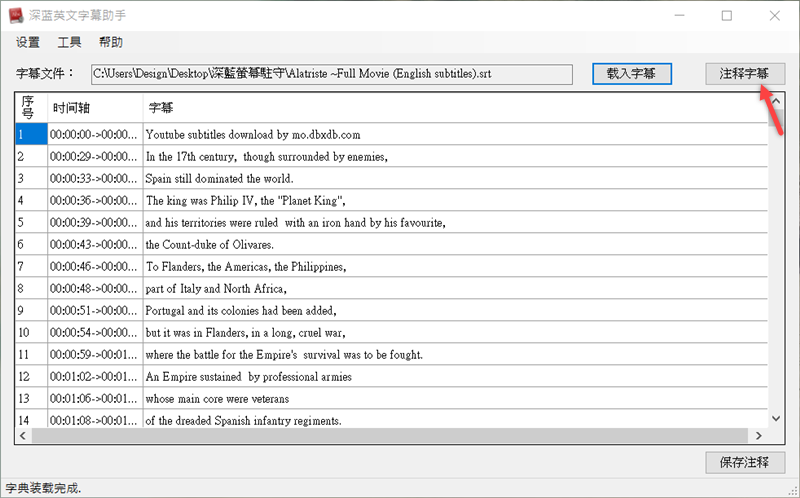
Task: Select row "whose main core were veterans"
Action: click(391, 399)
